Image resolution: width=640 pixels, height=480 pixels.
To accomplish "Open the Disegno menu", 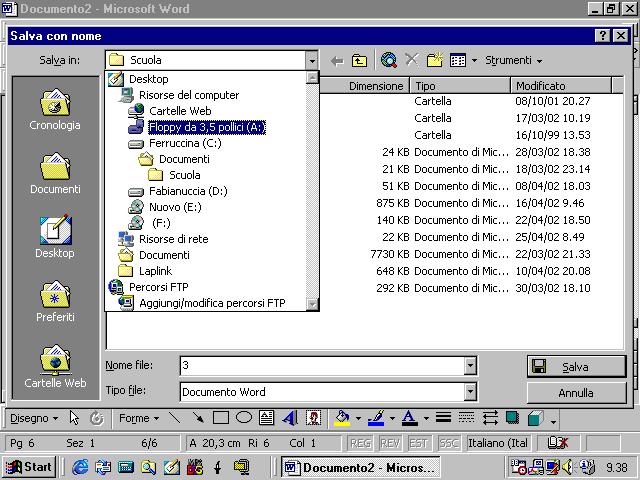I will (33, 418).
